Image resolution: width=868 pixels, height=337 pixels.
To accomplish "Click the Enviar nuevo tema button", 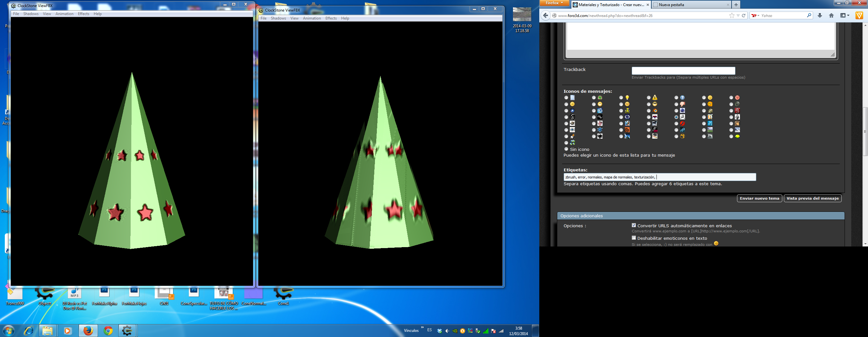I will coord(759,198).
